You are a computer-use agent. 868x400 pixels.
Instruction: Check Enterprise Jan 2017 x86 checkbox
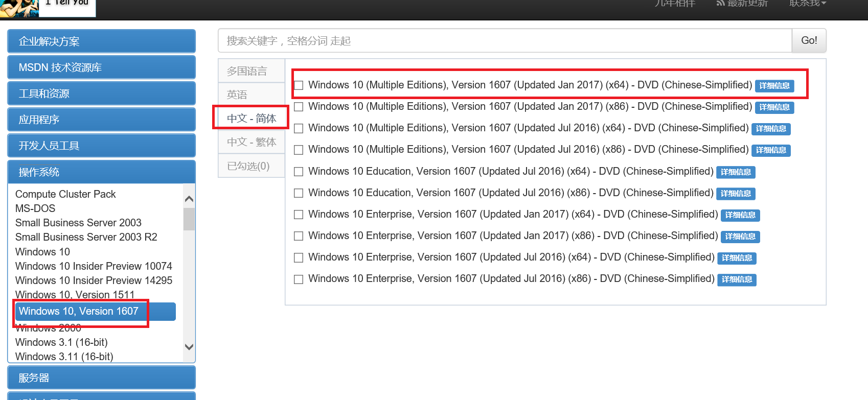pos(299,236)
